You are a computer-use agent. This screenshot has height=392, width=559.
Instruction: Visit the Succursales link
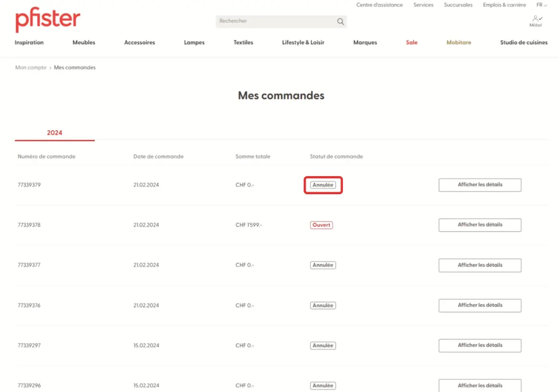pyautogui.click(x=458, y=5)
